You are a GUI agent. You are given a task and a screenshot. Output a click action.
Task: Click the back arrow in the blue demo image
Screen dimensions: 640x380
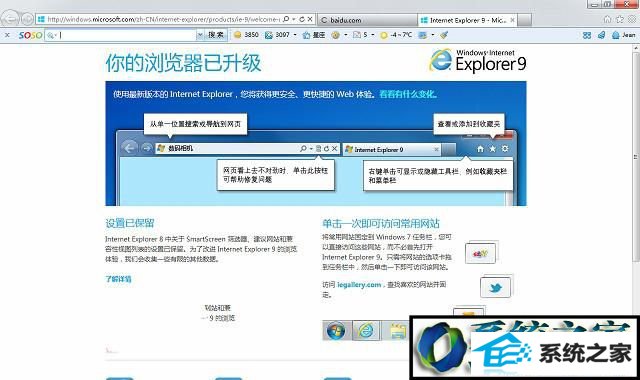click(130, 148)
